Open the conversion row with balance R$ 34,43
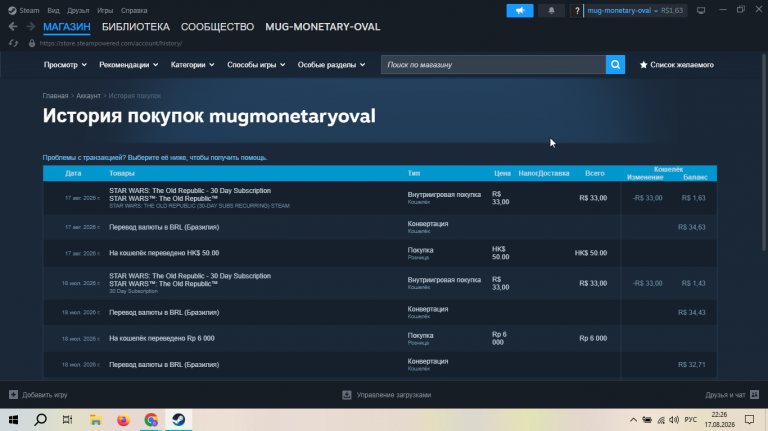The height and width of the screenshot is (431, 768). click(x=380, y=312)
